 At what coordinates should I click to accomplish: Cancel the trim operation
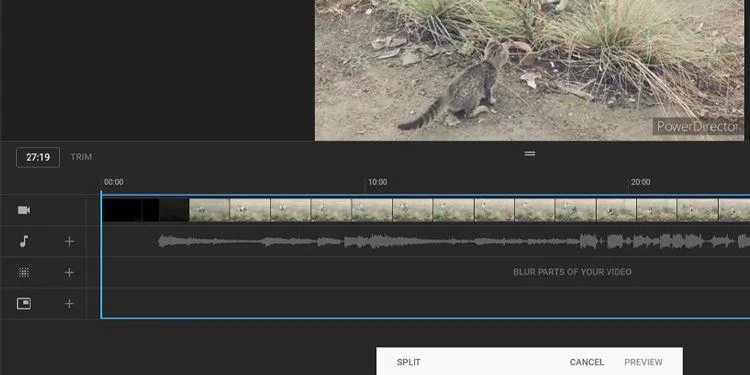click(x=586, y=362)
